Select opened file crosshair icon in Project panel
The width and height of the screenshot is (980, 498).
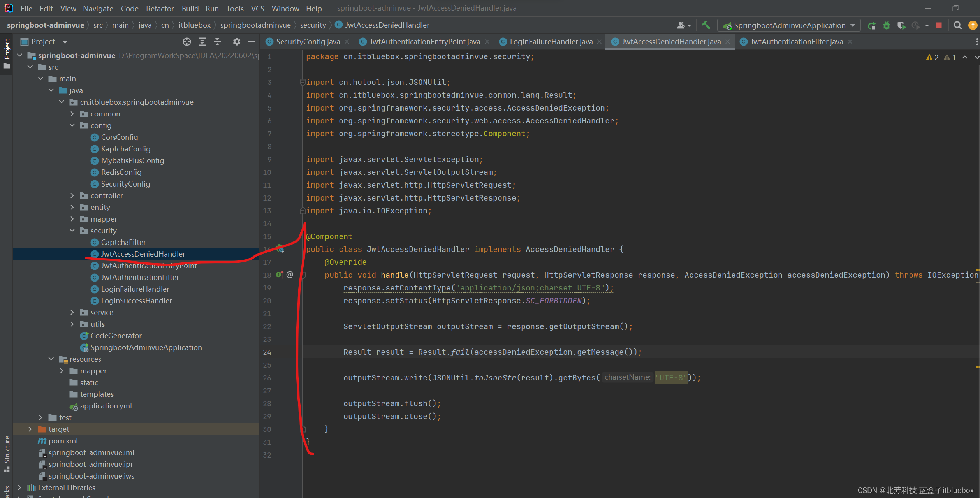[x=187, y=42]
